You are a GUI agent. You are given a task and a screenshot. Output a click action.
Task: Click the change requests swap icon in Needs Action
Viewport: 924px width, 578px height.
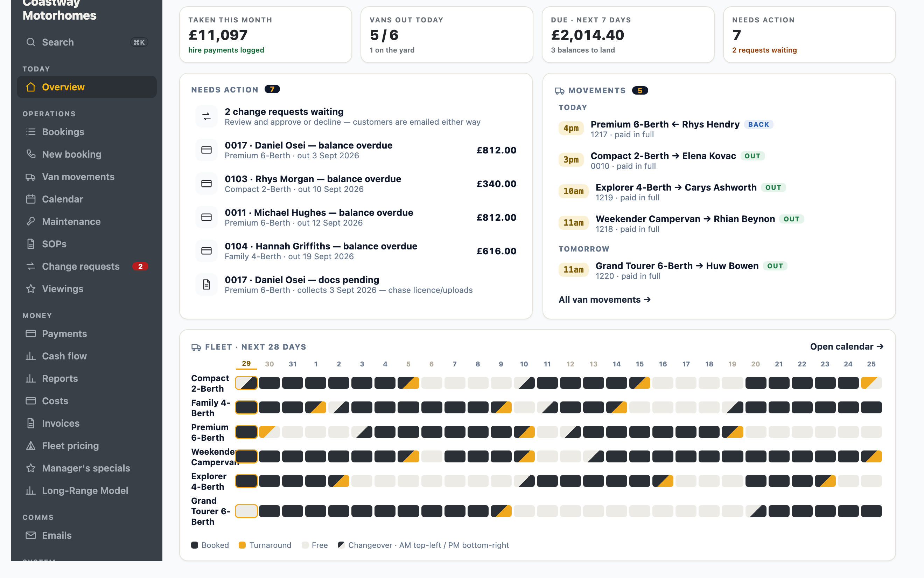tap(206, 116)
